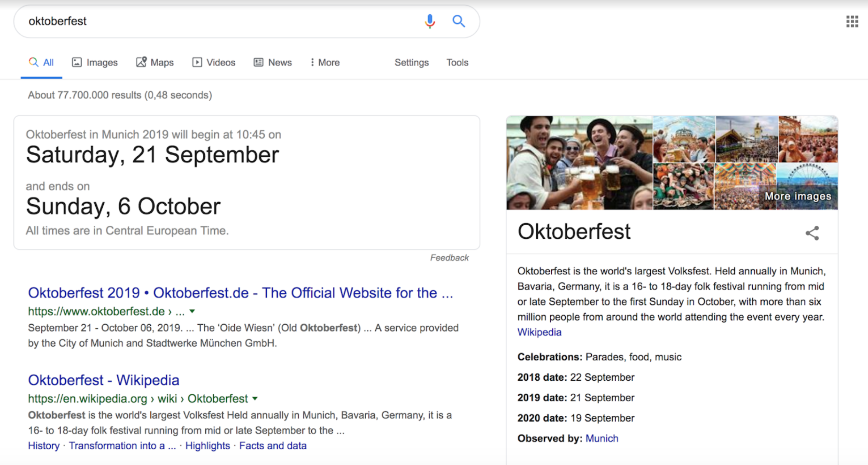Click the large beer-toasting men photo

coord(579,162)
